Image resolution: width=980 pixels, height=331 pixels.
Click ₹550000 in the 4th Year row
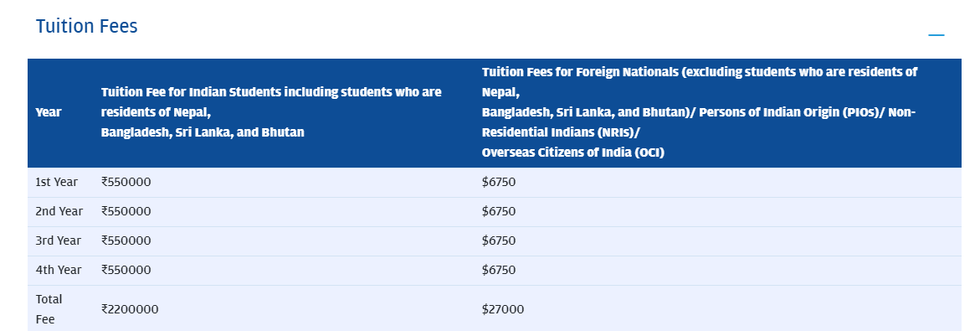(x=126, y=271)
